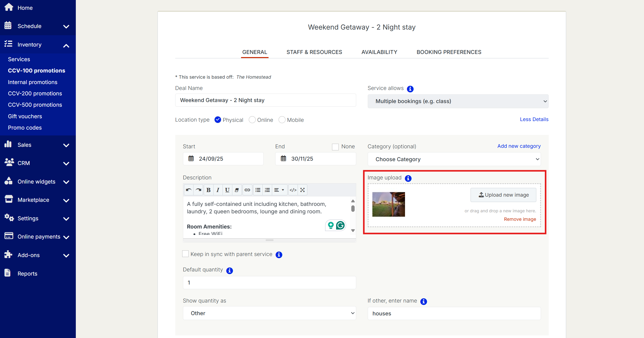The height and width of the screenshot is (338, 644).
Task: Click the info icon beside Service allows
Action: (x=410, y=89)
